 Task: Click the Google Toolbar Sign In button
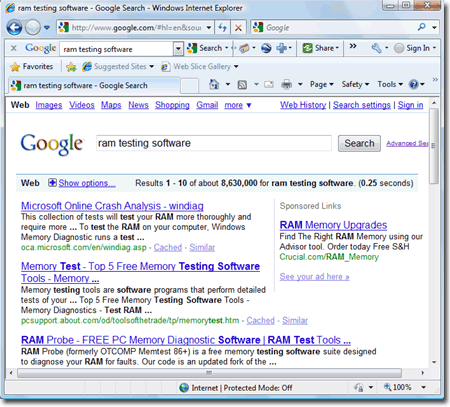414,48
